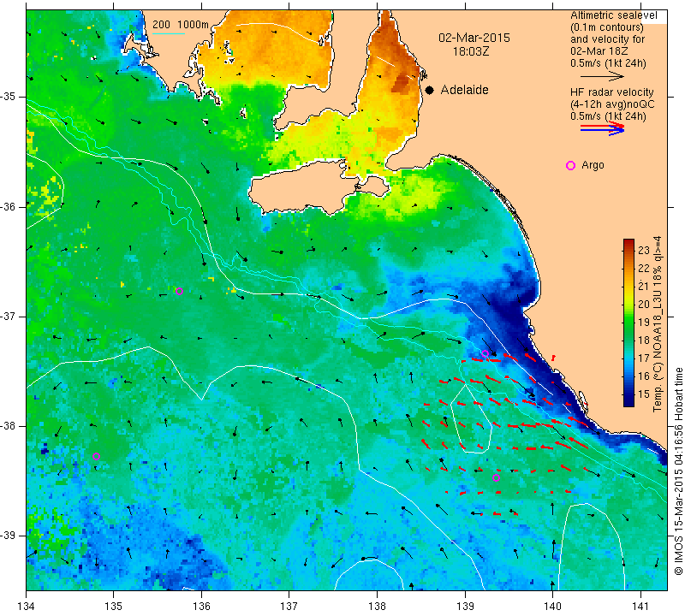The height and width of the screenshot is (616, 685).
Task: Click the '(4-12h avg)noQC' legend text
Action: [612, 104]
